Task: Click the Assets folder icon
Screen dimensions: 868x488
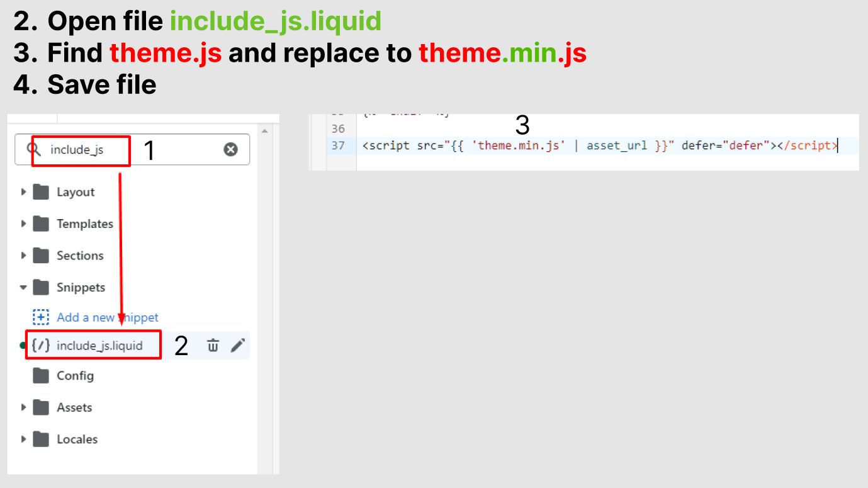Action: click(x=41, y=407)
